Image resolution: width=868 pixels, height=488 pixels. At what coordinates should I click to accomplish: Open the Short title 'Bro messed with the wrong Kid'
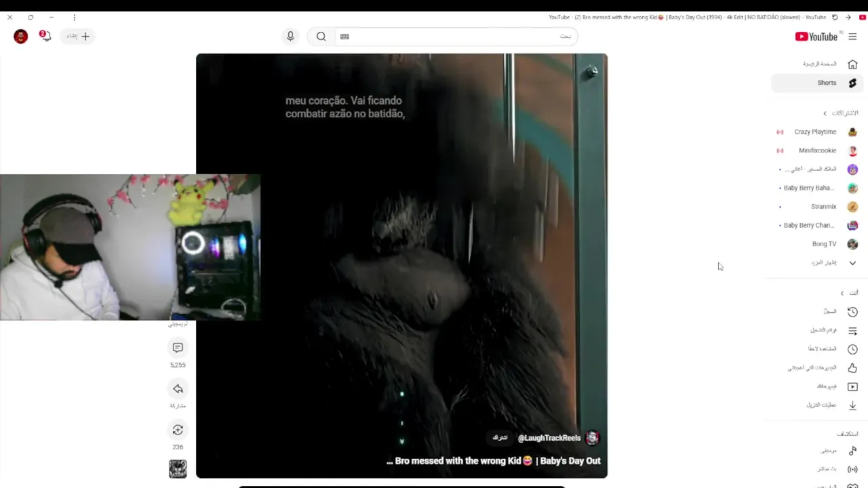pyautogui.click(x=493, y=461)
